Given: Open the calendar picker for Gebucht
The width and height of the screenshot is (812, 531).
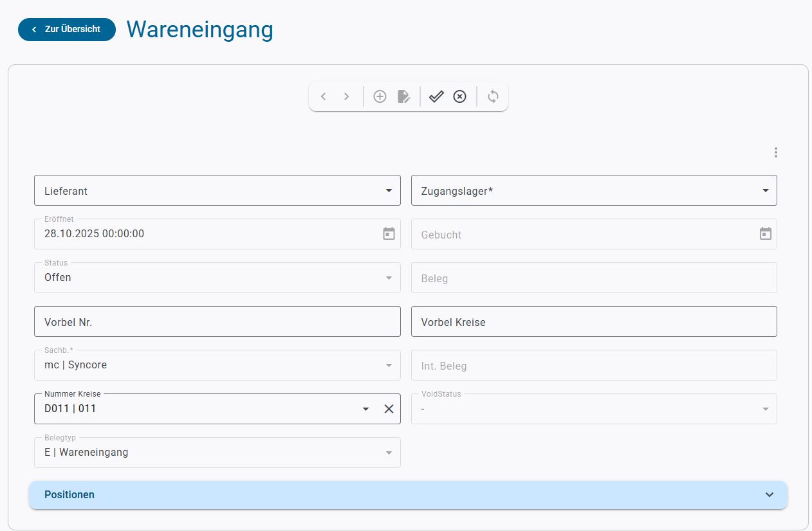Looking at the screenshot, I should point(766,233).
